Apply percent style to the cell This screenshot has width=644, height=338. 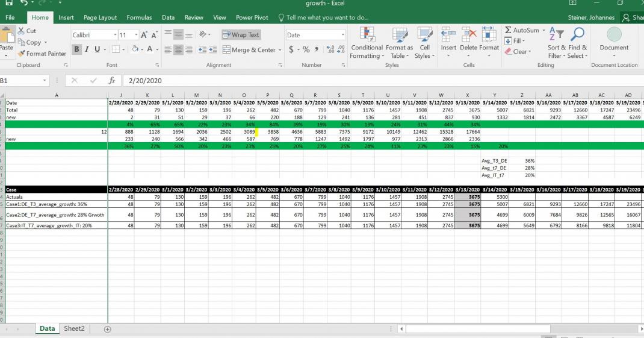pyautogui.click(x=306, y=50)
